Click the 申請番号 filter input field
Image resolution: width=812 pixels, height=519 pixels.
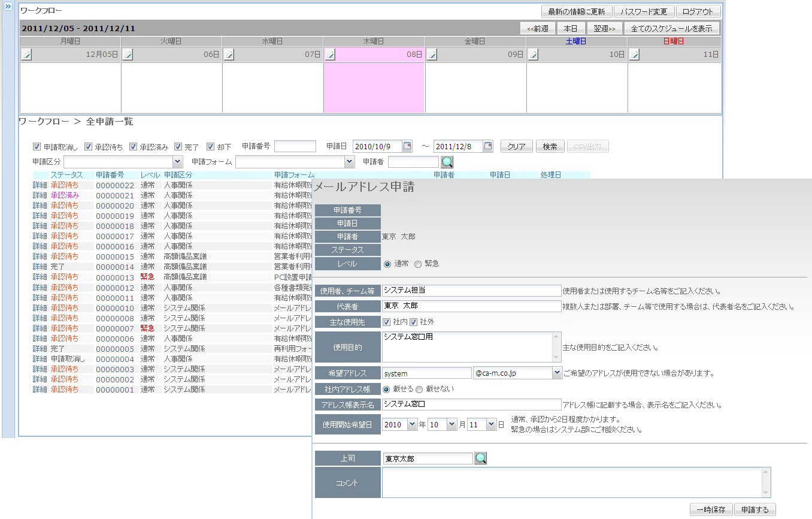[295, 146]
